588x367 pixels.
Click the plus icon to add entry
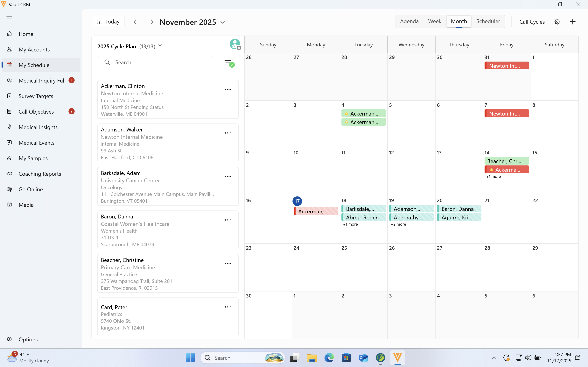[x=572, y=22]
